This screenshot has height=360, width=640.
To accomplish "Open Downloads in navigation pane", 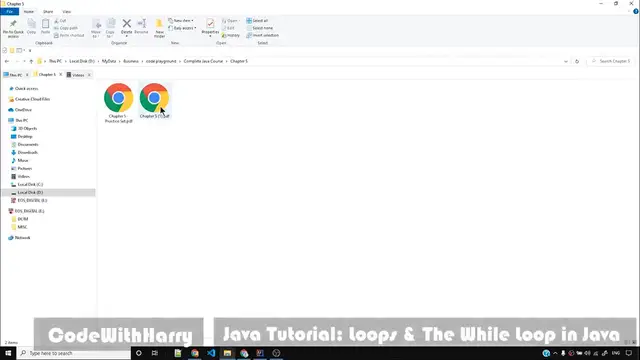I will coord(28,152).
